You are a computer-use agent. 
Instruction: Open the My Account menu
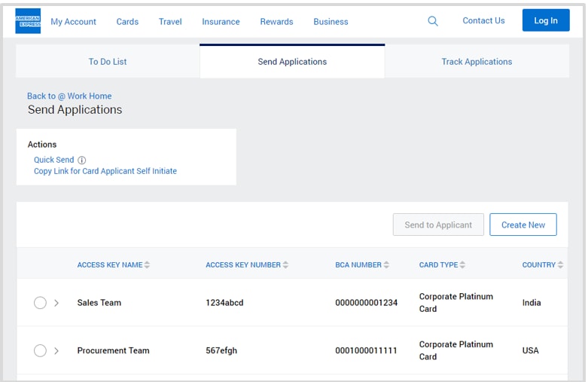(x=73, y=22)
